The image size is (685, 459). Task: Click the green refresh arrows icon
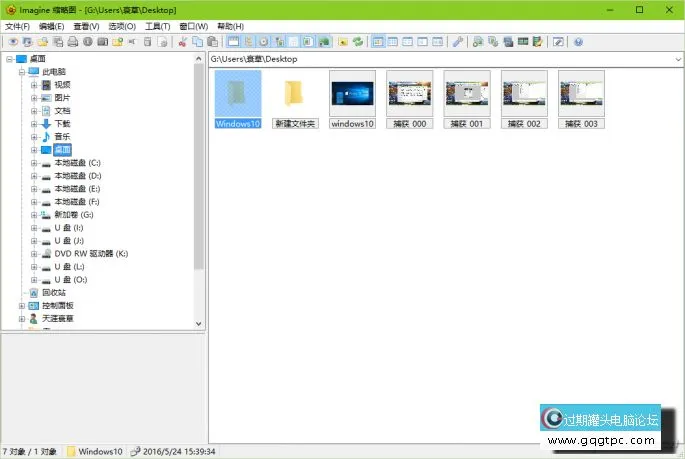pos(358,42)
